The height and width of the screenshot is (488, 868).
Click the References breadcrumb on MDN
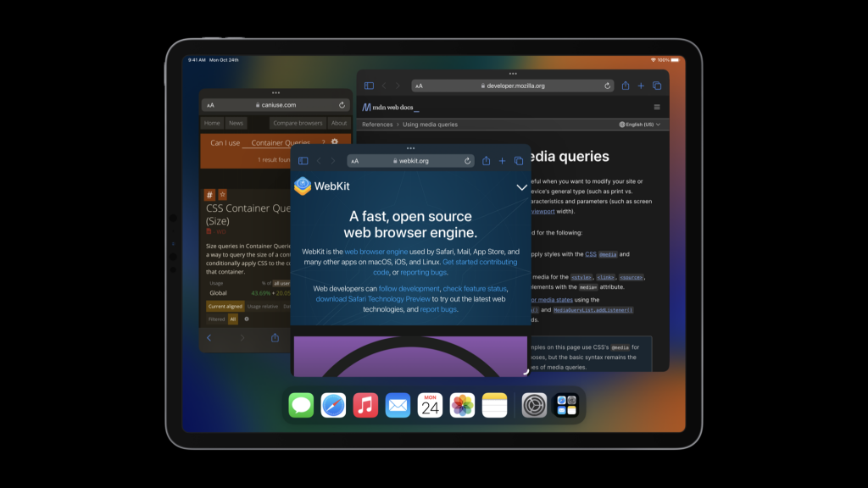pos(377,125)
